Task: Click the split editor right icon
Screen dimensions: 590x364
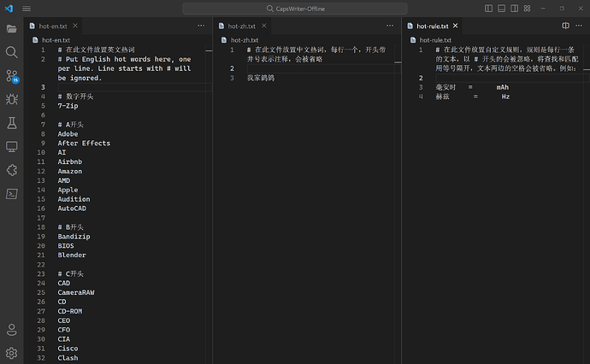Action: pyautogui.click(x=565, y=26)
